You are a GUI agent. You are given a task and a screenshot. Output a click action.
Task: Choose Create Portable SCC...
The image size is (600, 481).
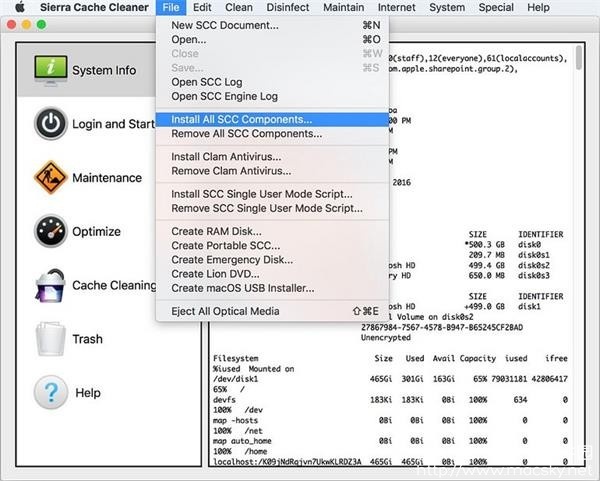272,245
